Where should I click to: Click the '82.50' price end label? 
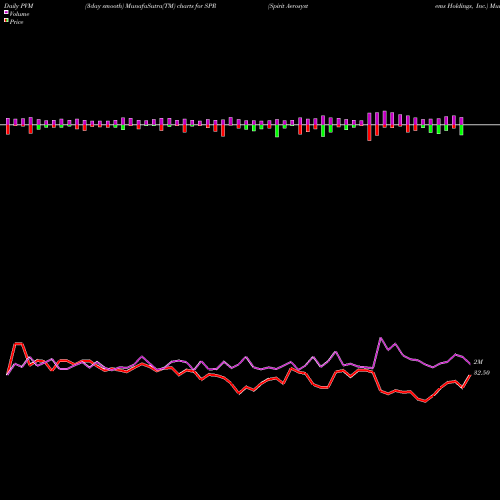pos(482,373)
